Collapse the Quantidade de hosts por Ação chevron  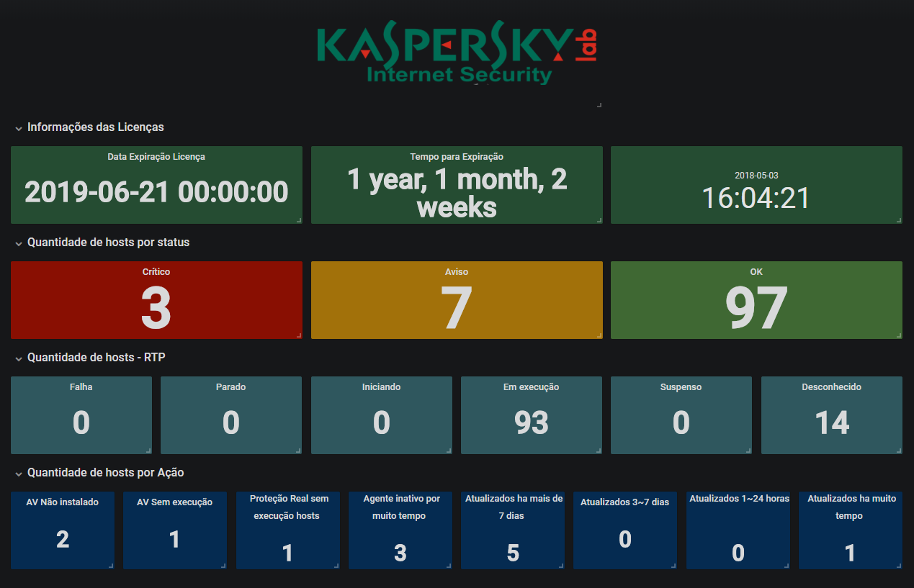pos(18,474)
